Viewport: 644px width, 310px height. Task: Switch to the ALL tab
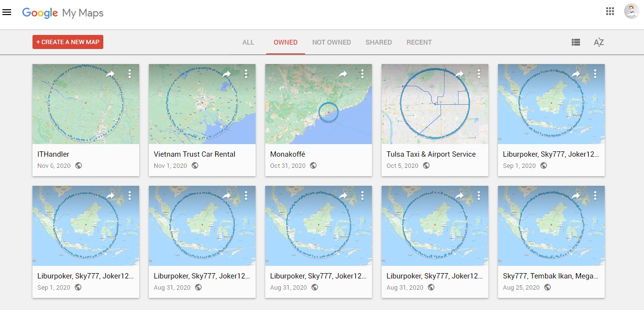(248, 42)
